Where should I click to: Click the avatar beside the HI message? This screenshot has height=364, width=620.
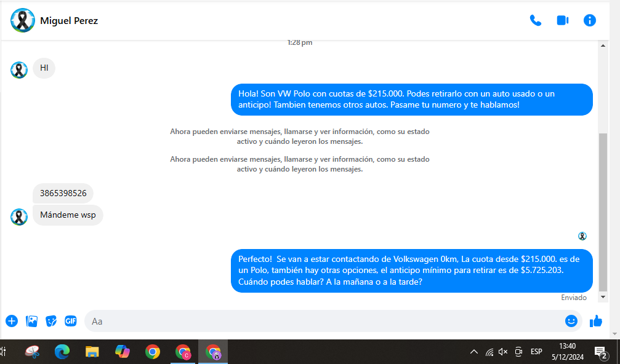[x=19, y=70]
